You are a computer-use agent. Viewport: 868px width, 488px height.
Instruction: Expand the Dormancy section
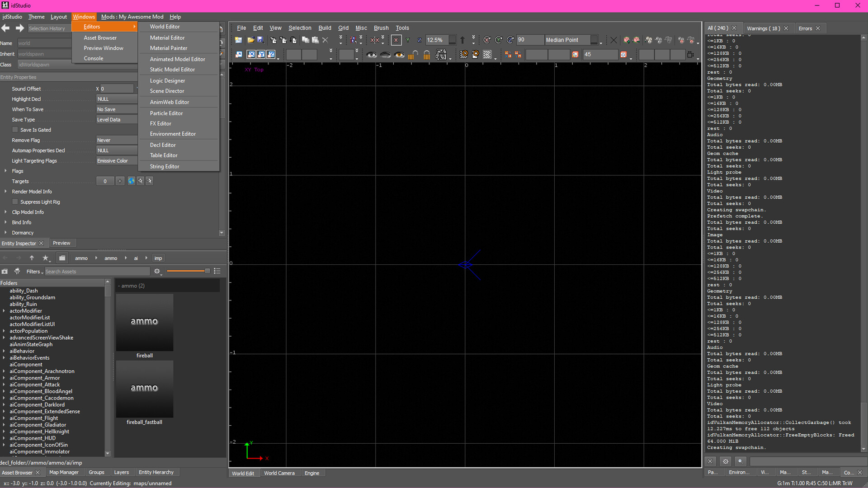pyautogui.click(x=5, y=232)
